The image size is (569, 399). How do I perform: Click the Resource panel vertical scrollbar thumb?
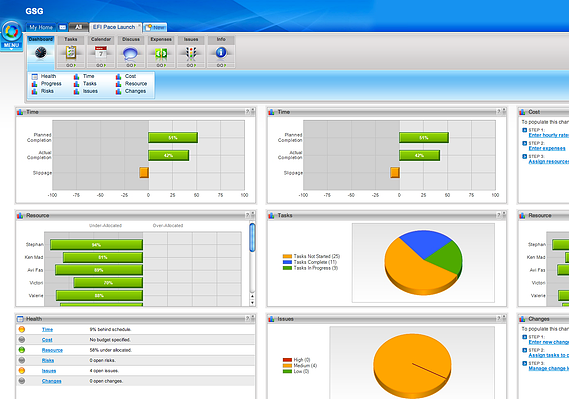pos(252,237)
